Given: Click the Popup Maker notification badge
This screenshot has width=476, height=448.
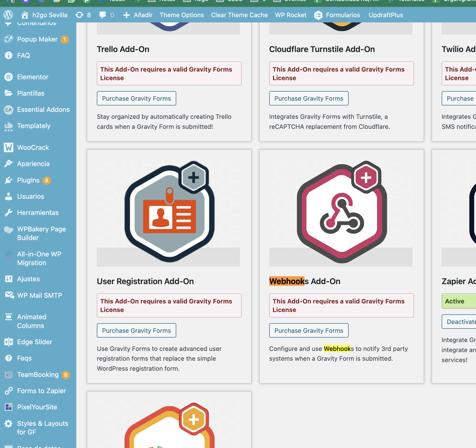Looking at the screenshot, I should (65, 40).
